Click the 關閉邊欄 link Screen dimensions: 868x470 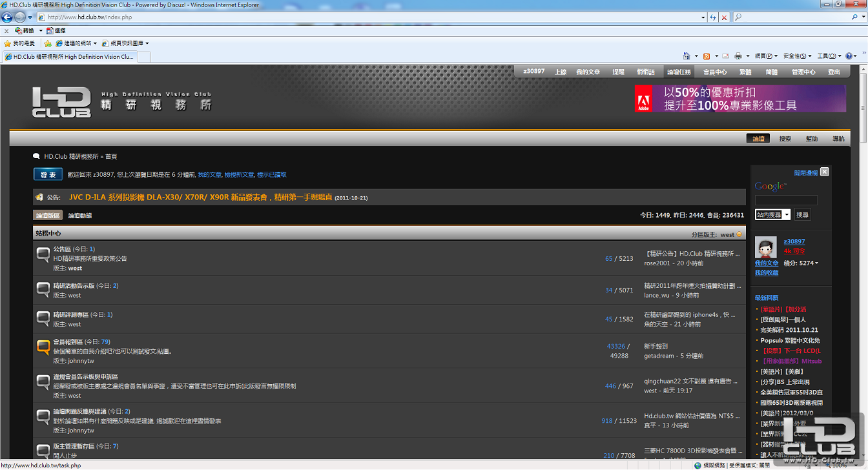(806, 173)
